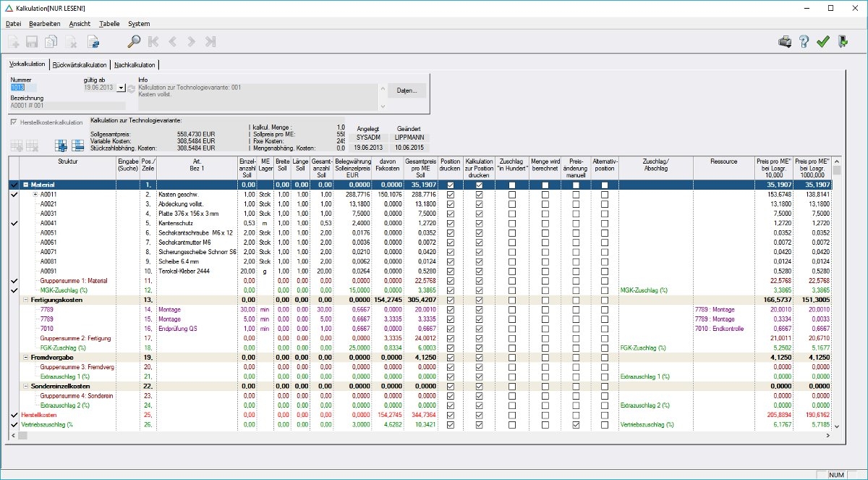Click the blue add table row icon
The image size is (868, 480).
pyautogui.click(x=61, y=146)
